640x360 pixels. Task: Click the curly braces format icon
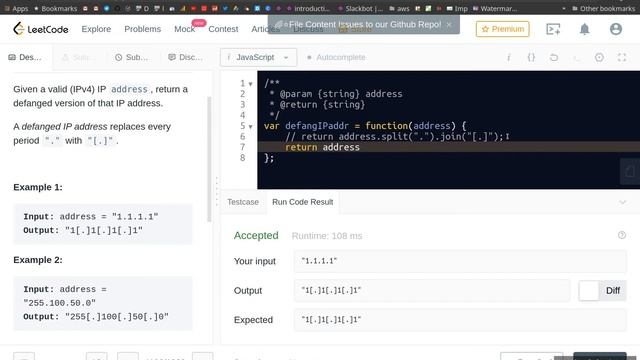click(x=531, y=58)
